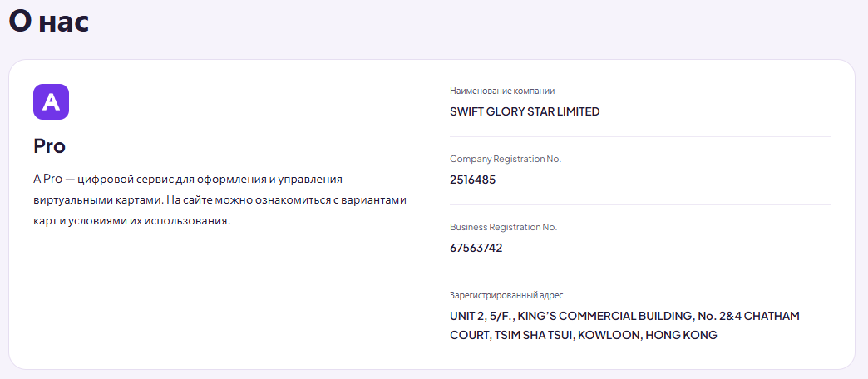Click the "О нас" page heading
This screenshot has height=379, width=868.
[x=49, y=22]
